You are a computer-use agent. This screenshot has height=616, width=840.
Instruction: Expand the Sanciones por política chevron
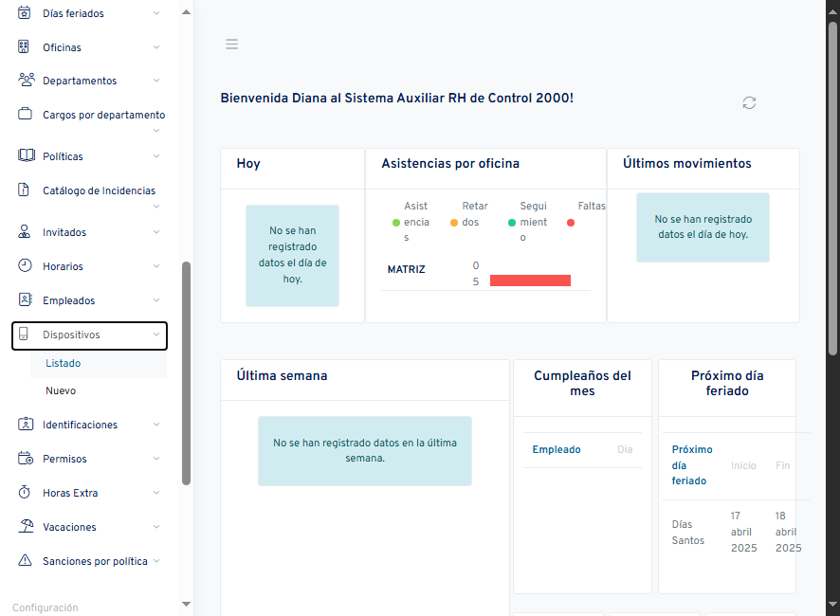[156, 561]
